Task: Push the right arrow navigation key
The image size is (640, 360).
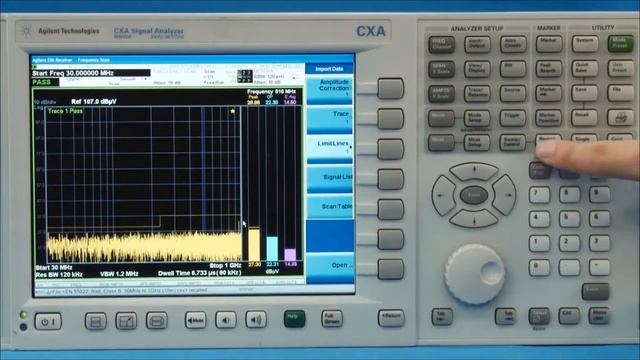Action: [x=505, y=195]
